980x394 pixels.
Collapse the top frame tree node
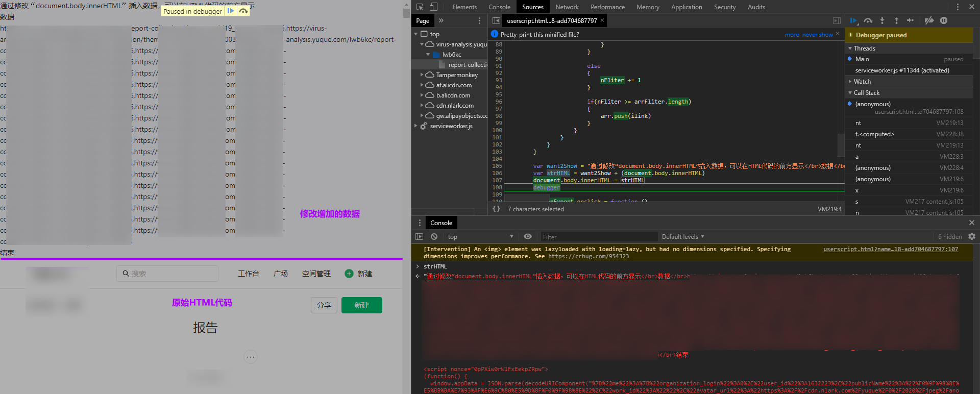416,34
